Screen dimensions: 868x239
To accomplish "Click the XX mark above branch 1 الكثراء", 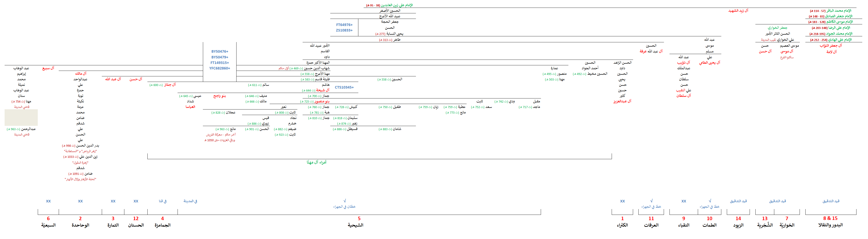I will click(x=622, y=201).
